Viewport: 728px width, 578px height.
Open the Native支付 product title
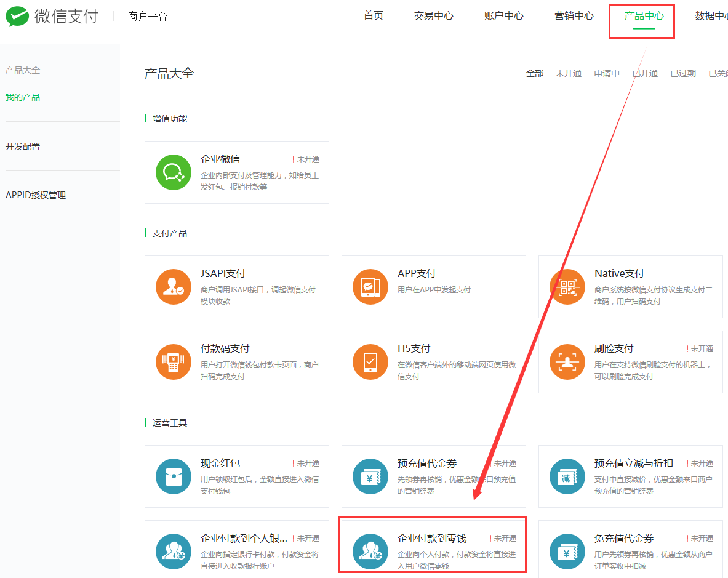click(x=619, y=273)
